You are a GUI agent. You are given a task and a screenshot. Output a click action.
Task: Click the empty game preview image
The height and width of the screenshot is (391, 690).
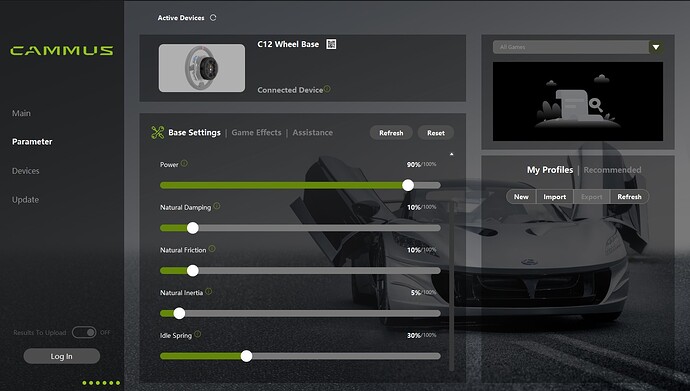(x=578, y=102)
